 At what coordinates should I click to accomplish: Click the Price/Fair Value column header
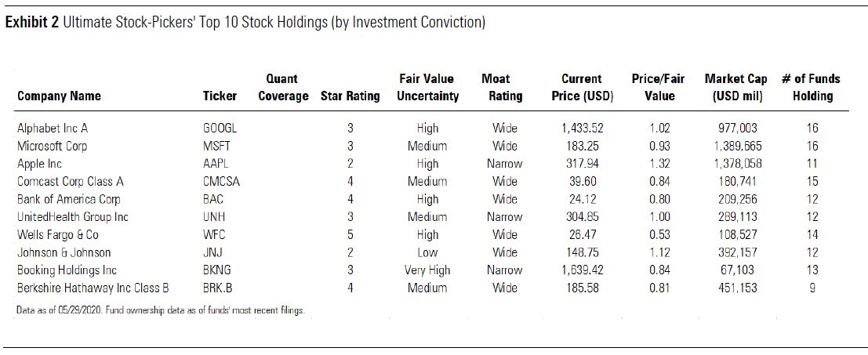click(x=655, y=88)
